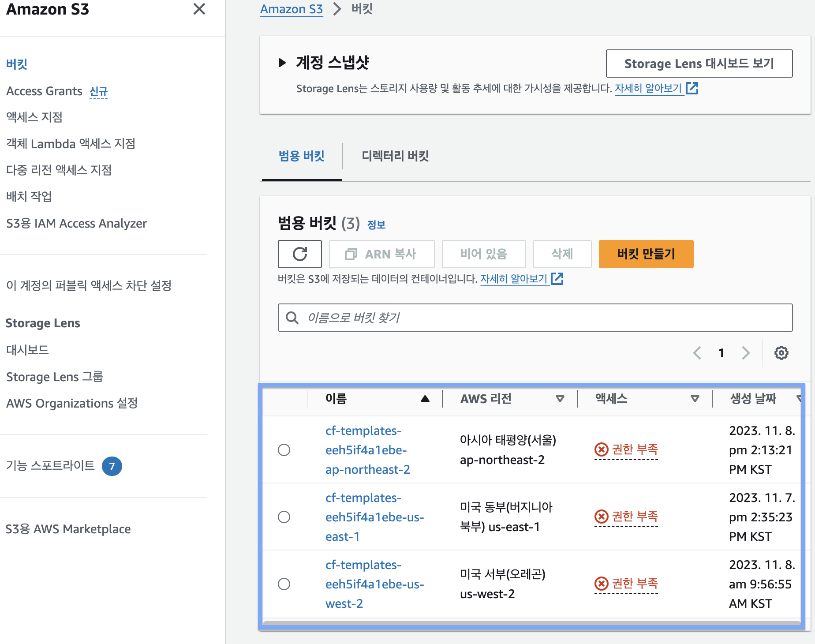Select radio button for ap-northeast-2 bucket
The width and height of the screenshot is (815, 644).
click(284, 450)
